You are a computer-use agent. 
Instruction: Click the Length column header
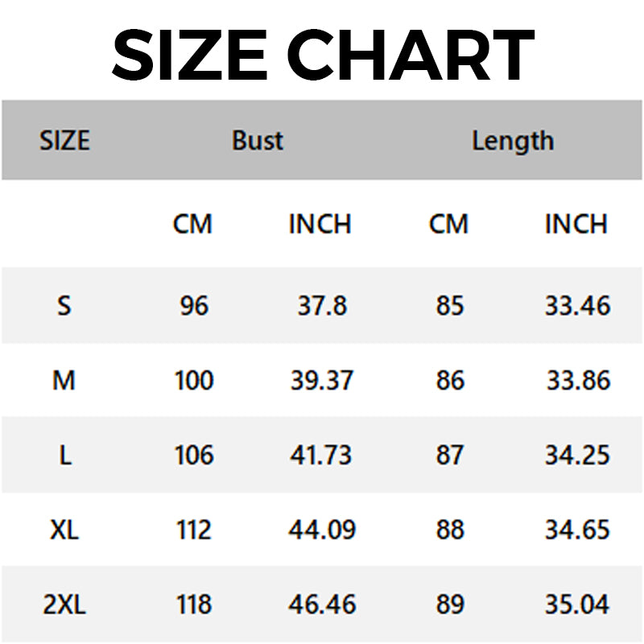(x=513, y=142)
